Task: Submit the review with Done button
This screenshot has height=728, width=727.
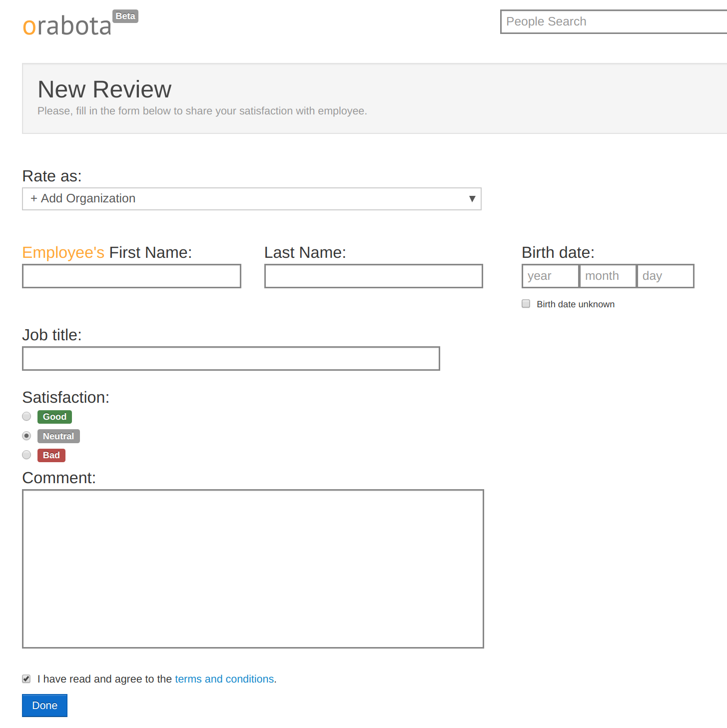Action: (x=44, y=706)
